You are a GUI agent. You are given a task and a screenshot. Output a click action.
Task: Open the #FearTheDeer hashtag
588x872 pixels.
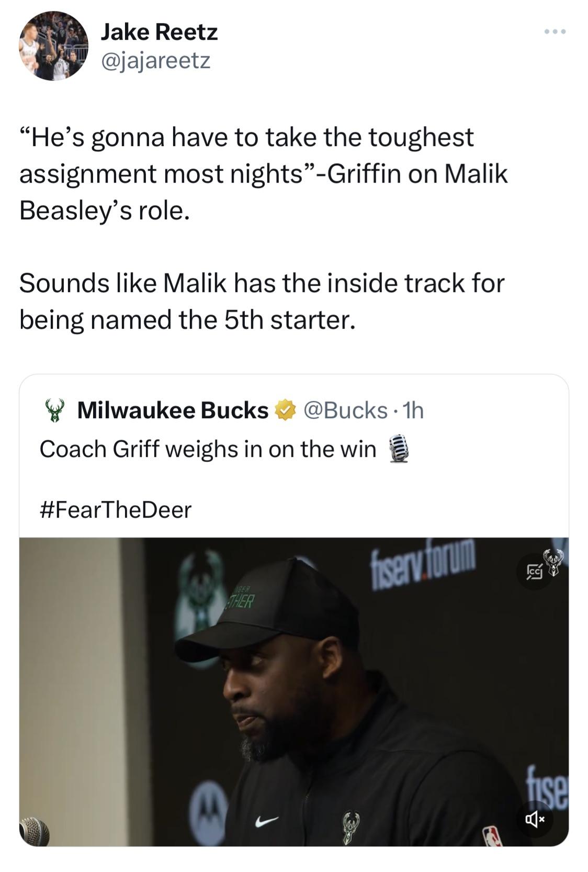pos(116,510)
